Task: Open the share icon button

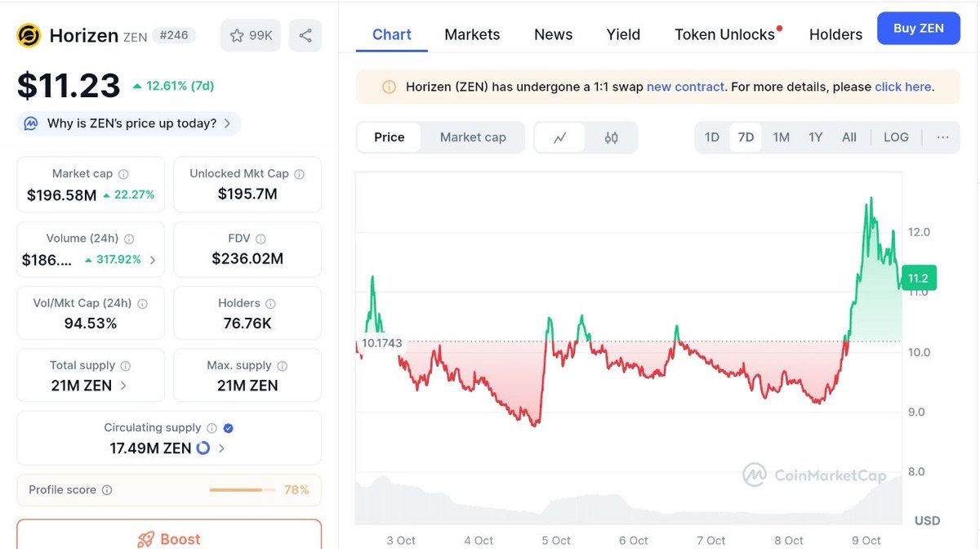Action: pyautogui.click(x=305, y=36)
